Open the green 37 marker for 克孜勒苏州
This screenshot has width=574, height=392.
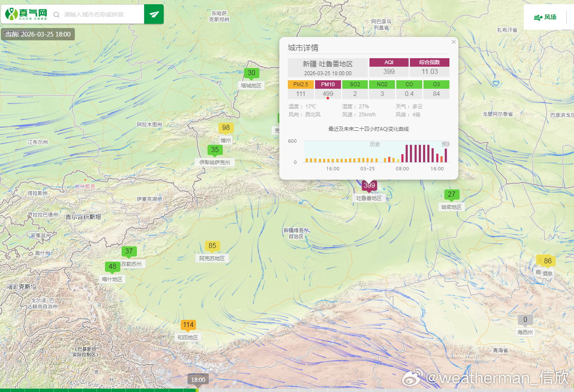coord(129,252)
